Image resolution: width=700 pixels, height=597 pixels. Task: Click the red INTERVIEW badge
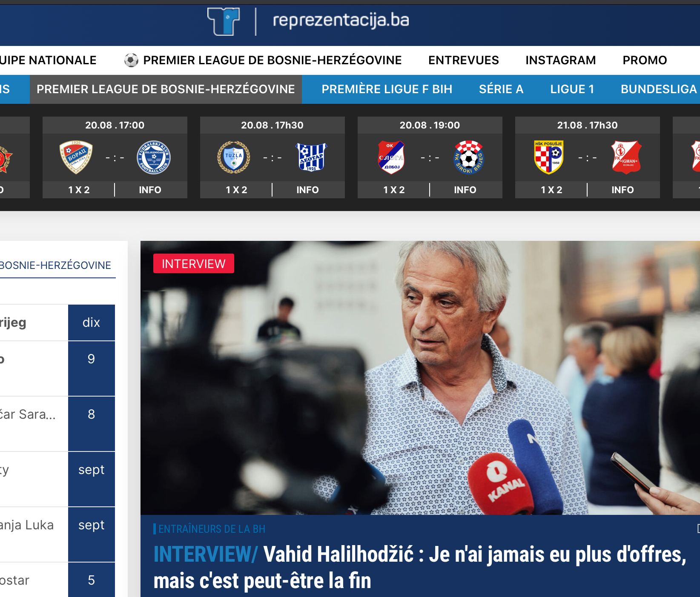[193, 264]
